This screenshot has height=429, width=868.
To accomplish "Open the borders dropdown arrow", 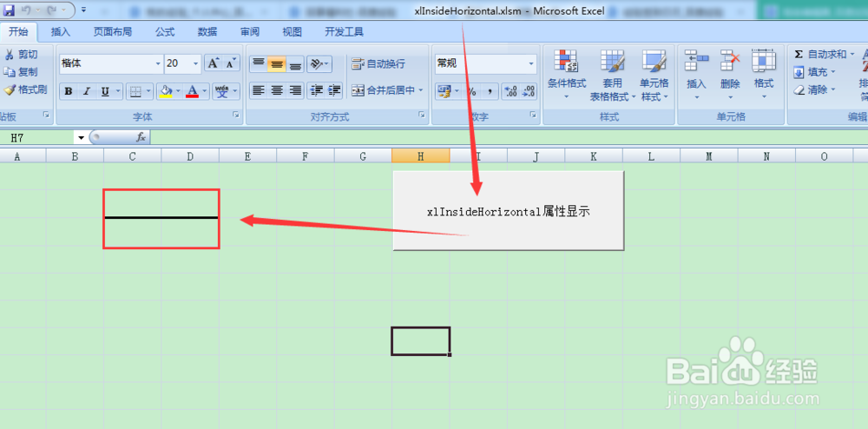I will [x=149, y=91].
